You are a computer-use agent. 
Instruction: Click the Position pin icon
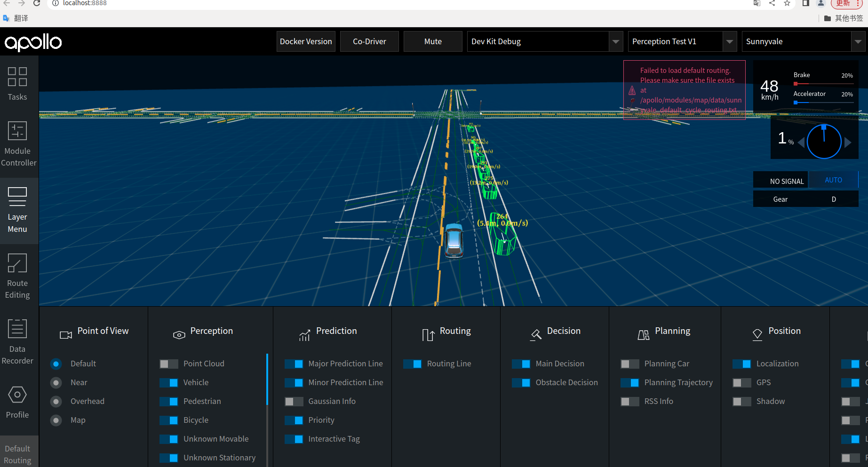(757, 335)
